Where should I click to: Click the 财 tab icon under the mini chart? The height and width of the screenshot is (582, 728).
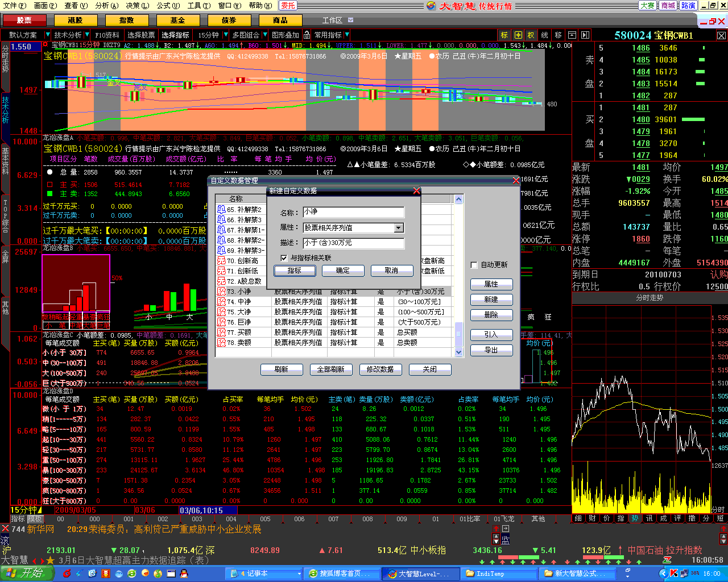pyautogui.click(x=592, y=518)
